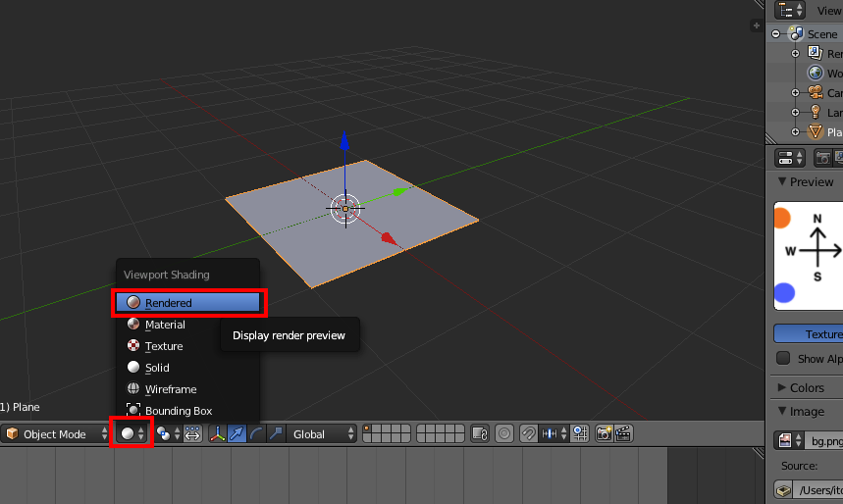Image resolution: width=843 pixels, height=504 pixels.
Task: Open the Global orientation dropdown
Action: [322, 433]
